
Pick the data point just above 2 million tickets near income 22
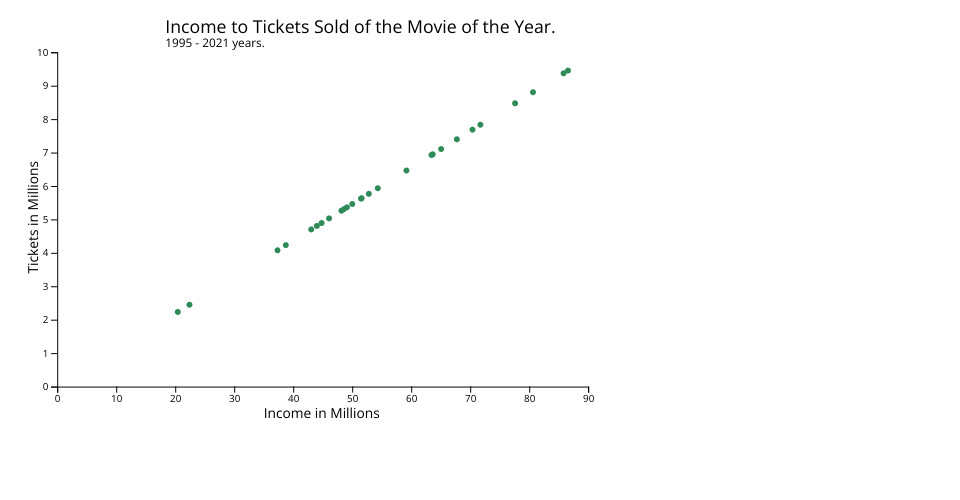coord(189,305)
